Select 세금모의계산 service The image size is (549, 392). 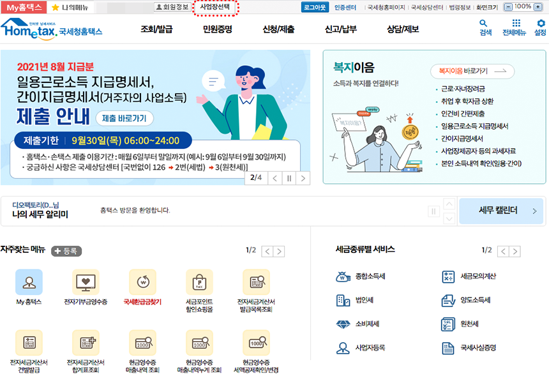(x=469, y=276)
